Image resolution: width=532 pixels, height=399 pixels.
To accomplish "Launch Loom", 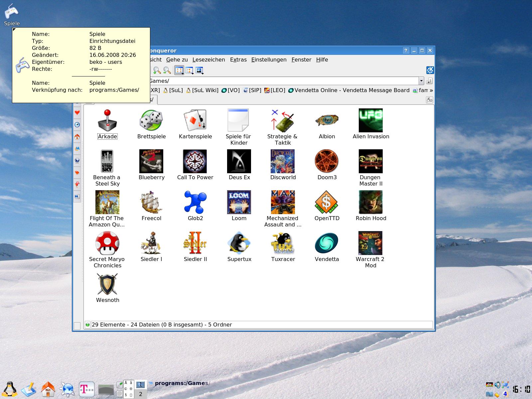I will (x=239, y=206).
